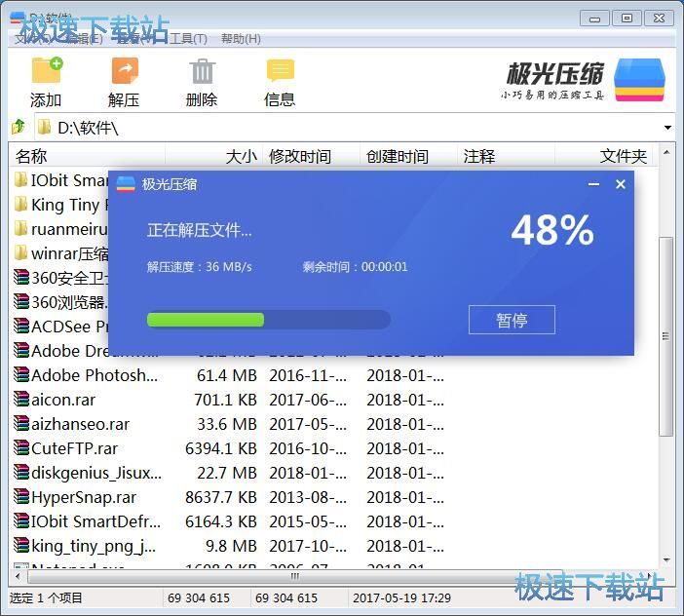The width and height of the screenshot is (684, 616).
Task: Click the IObit SmartDefr... archive icon
Action: click(x=20, y=521)
